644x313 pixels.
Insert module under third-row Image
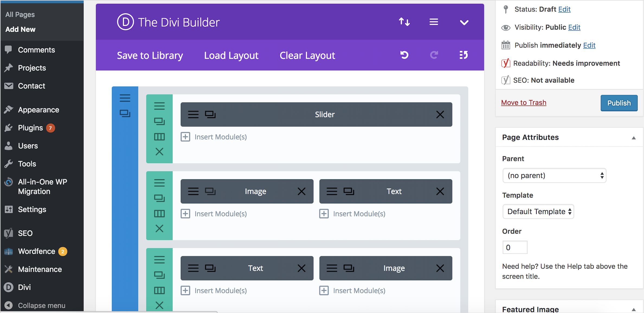click(x=352, y=291)
